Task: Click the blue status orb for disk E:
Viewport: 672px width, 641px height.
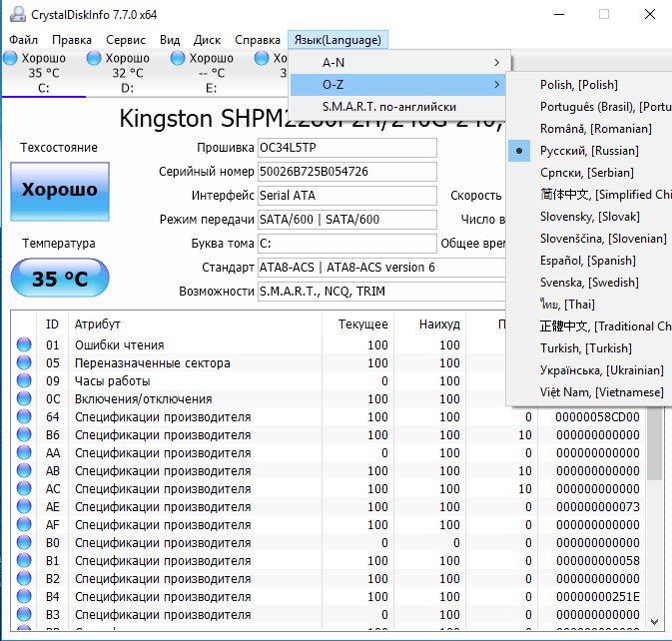Action: click(x=178, y=58)
